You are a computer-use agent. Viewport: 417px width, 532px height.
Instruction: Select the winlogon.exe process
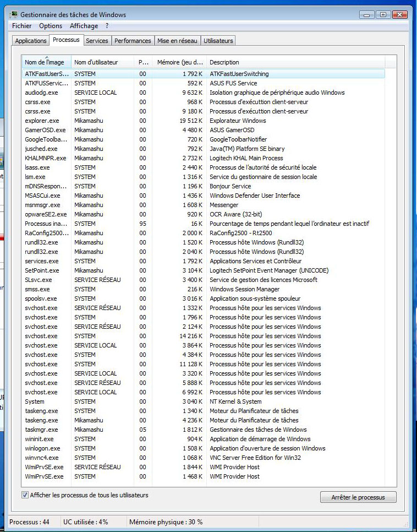coord(204,448)
